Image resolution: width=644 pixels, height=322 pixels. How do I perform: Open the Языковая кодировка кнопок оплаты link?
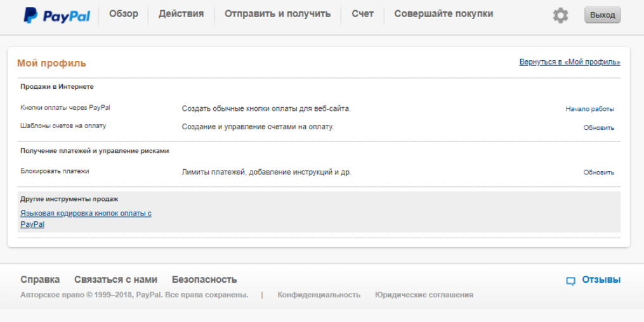[x=86, y=219]
